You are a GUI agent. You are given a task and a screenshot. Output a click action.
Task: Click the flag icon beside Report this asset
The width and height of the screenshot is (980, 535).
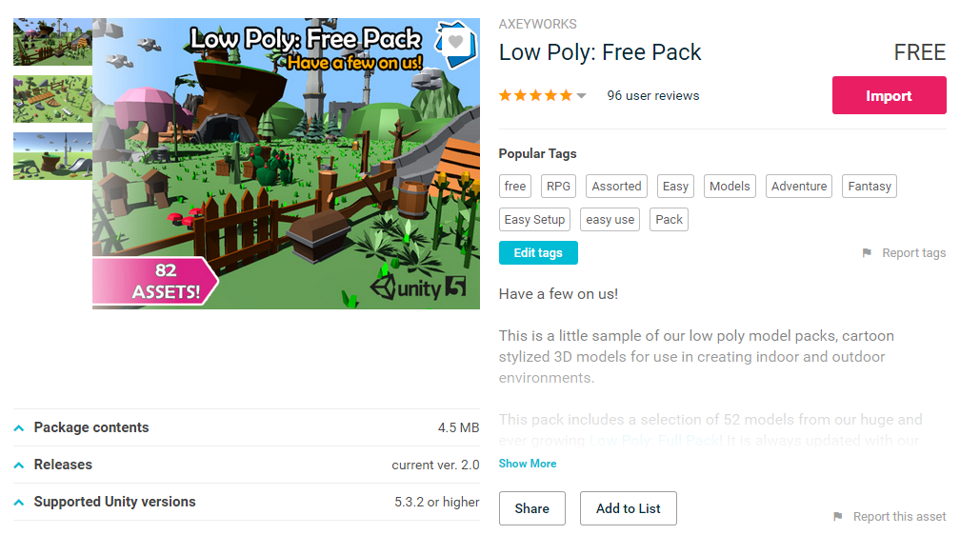[837, 517]
